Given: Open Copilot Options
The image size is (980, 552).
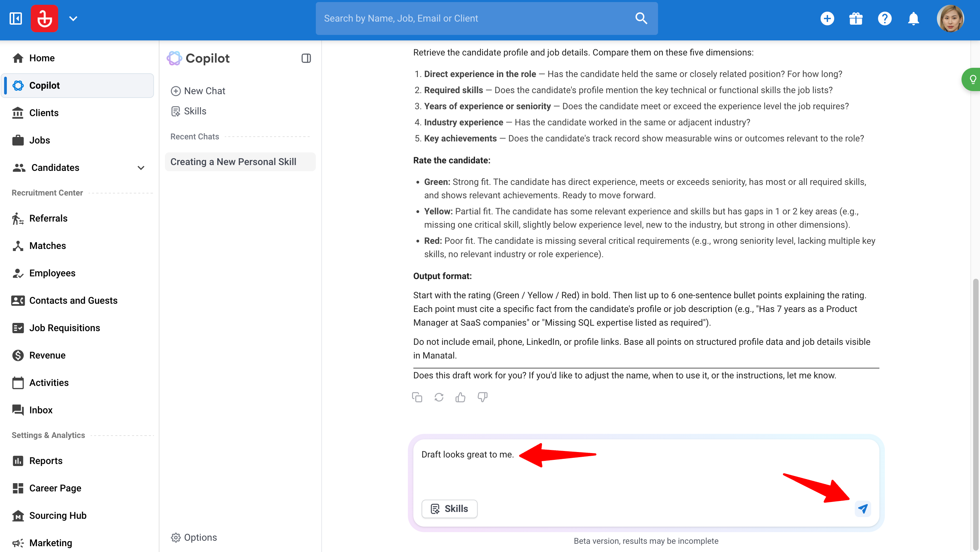Looking at the screenshot, I should tap(194, 537).
